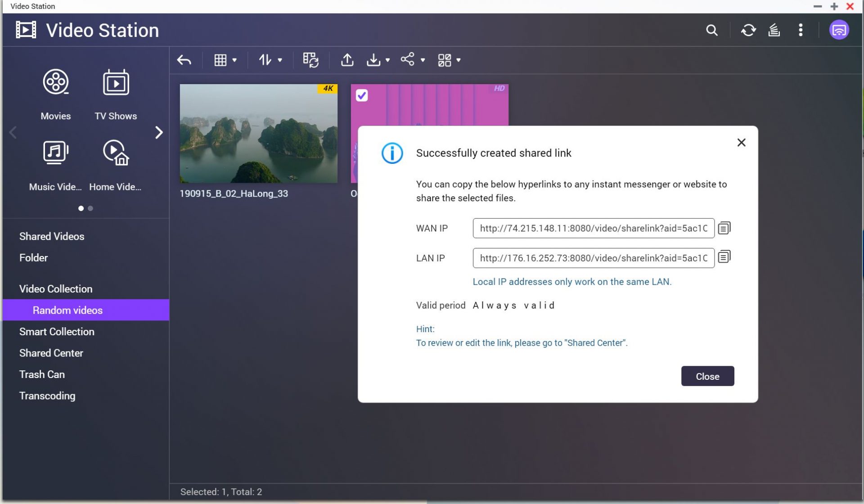864x504 pixels.
Task: Click 'Selected: 1, Total: 2' status text
Action: point(221,492)
